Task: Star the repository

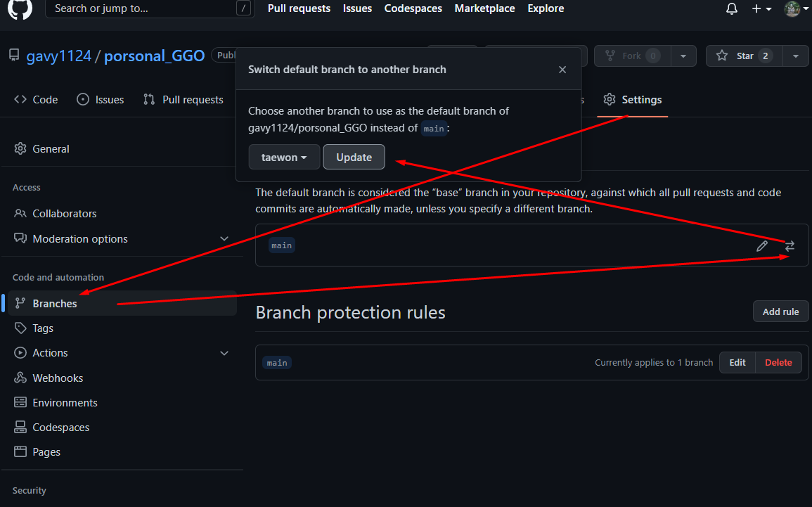Action: [x=745, y=56]
